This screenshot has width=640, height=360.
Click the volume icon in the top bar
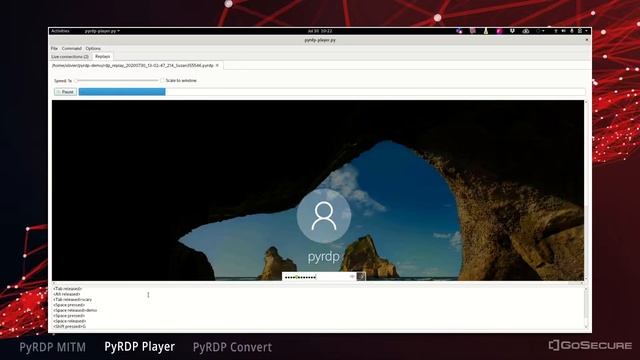pos(563,31)
